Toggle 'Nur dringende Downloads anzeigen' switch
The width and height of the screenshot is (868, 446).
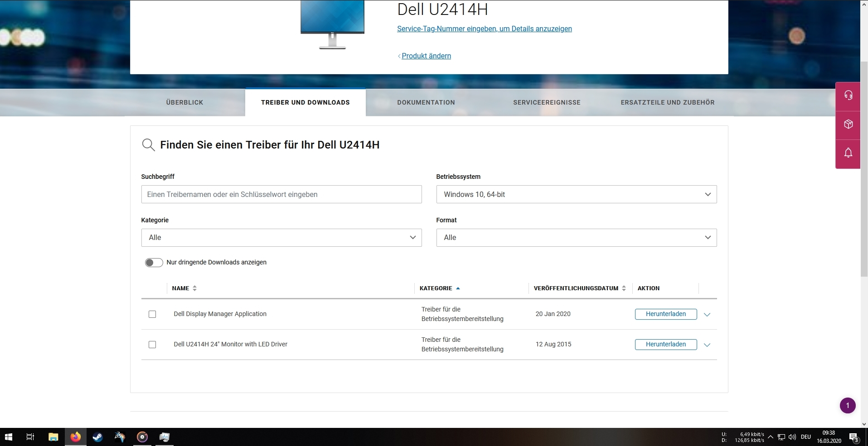click(x=154, y=263)
